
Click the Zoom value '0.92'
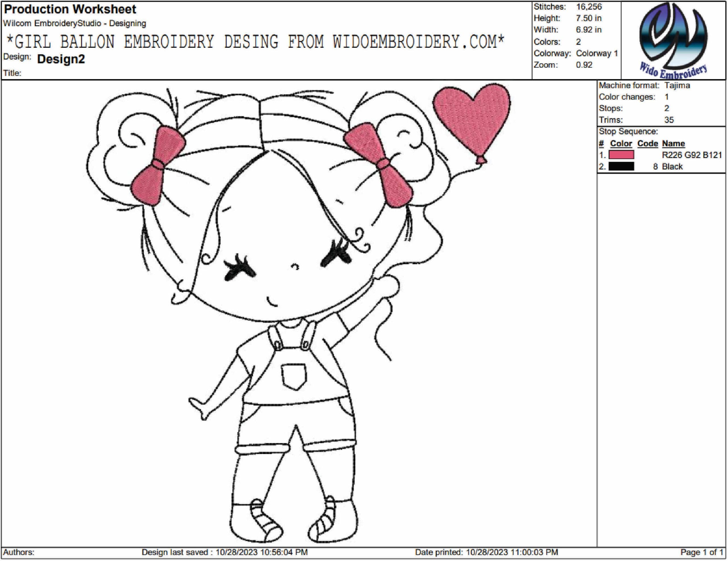tap(584, 65)
